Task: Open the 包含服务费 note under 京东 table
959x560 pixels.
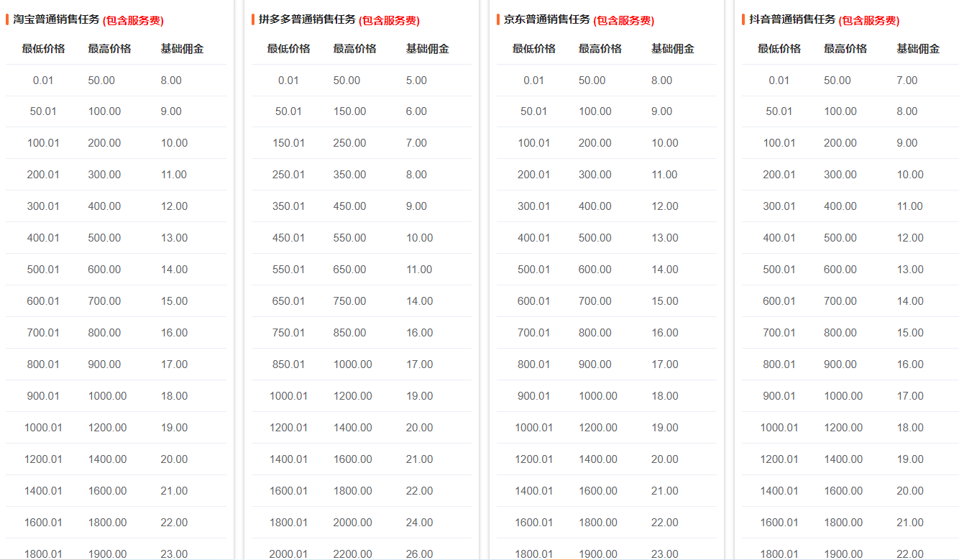Action: pyautogui.click(x=623, y=21)
